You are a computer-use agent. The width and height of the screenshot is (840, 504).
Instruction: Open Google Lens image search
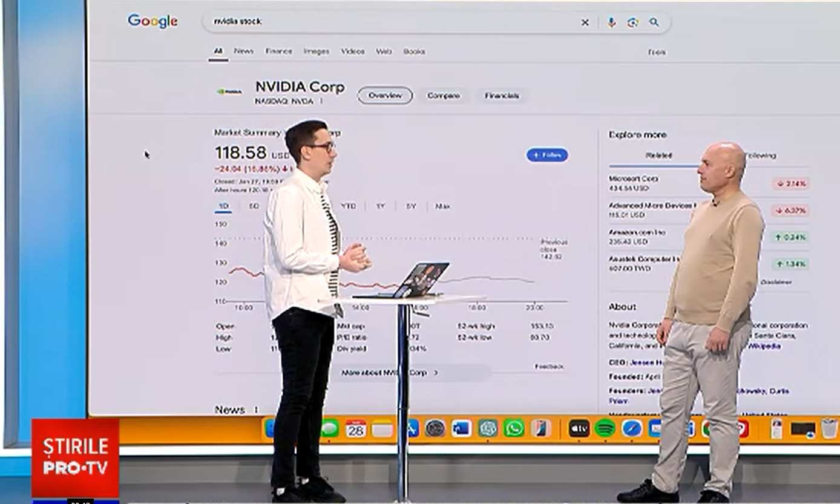point(632,22)
